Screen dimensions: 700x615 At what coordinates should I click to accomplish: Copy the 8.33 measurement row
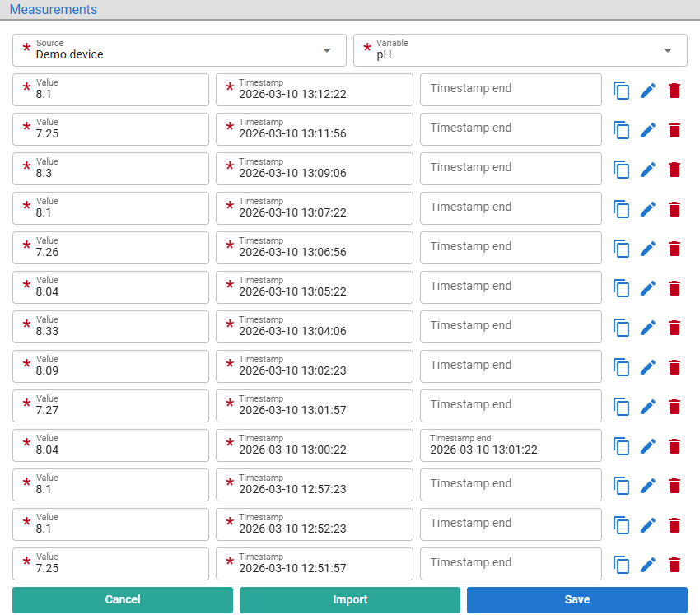[621, 328]
